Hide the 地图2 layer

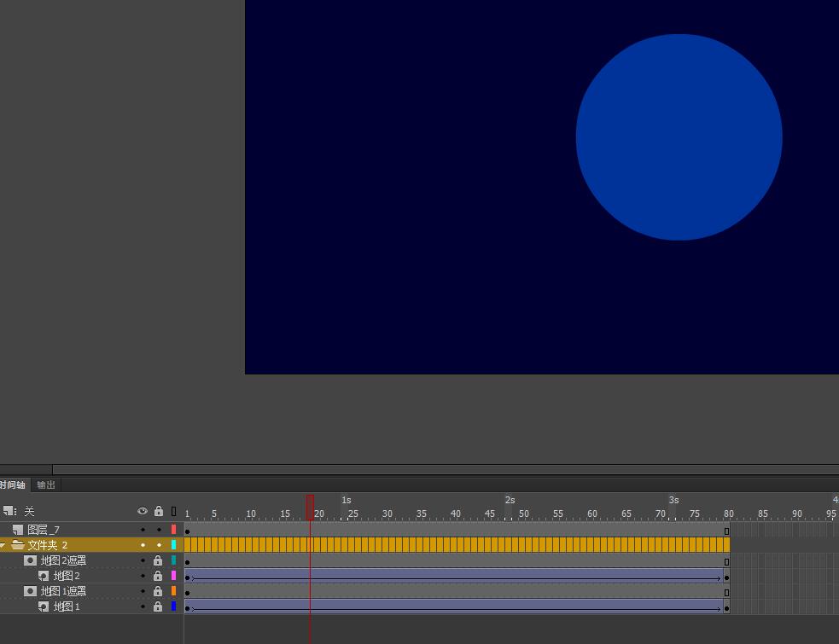coord(143,576)
